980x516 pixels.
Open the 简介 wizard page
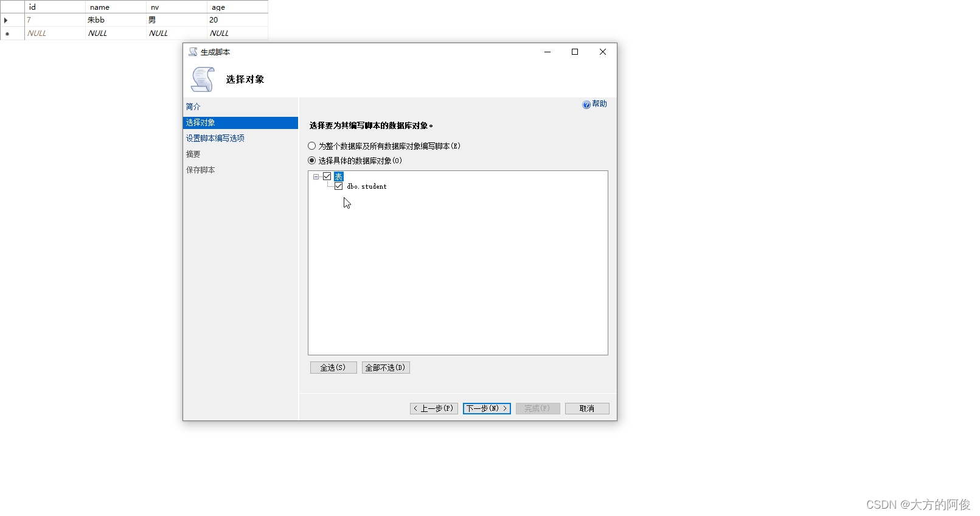click(193, 106)
